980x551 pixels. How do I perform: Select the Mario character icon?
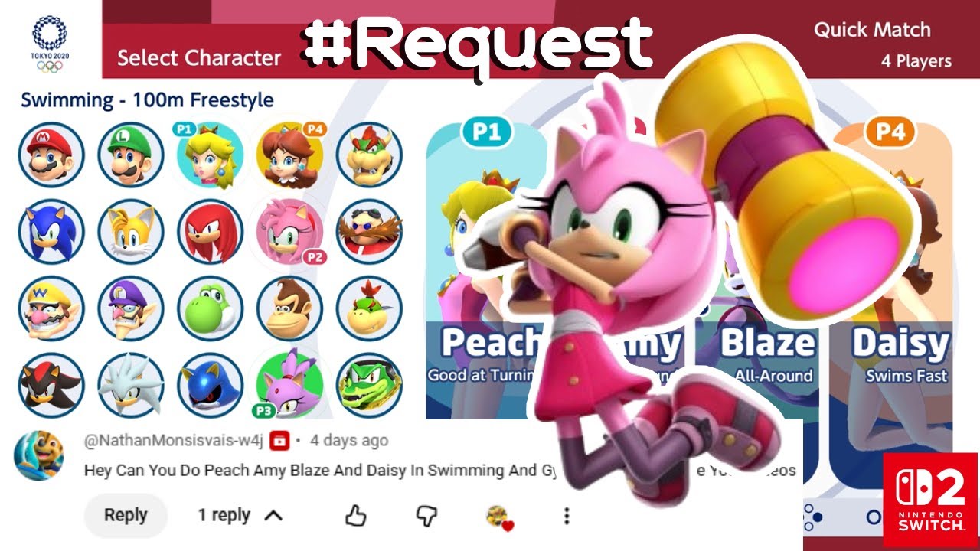click(x=51, y=154)
